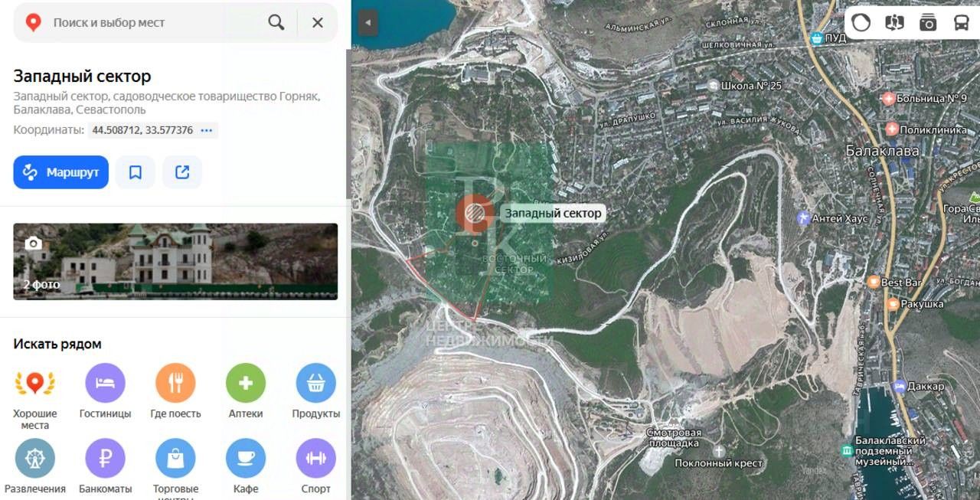Select the 'Хорошие места' category icon
This screenshot has height=500, width=980.
point(35,383)
